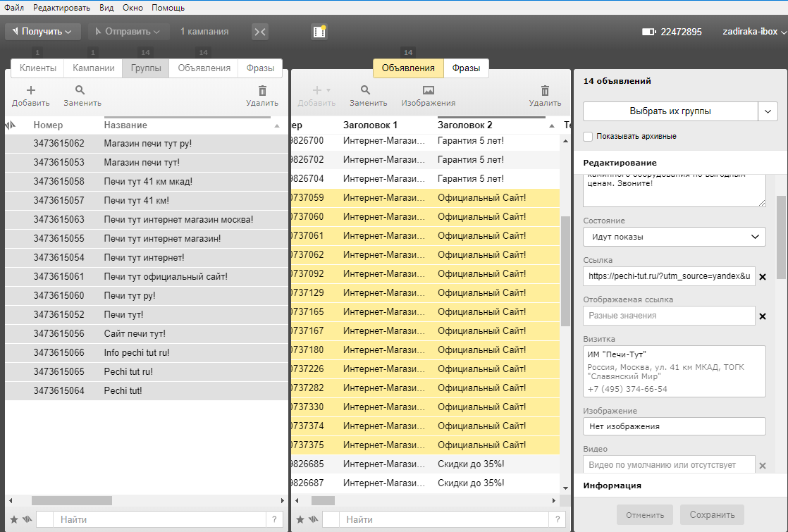
Task: Collapse the Редактирование section header
Action: click(x=680, y=163)
